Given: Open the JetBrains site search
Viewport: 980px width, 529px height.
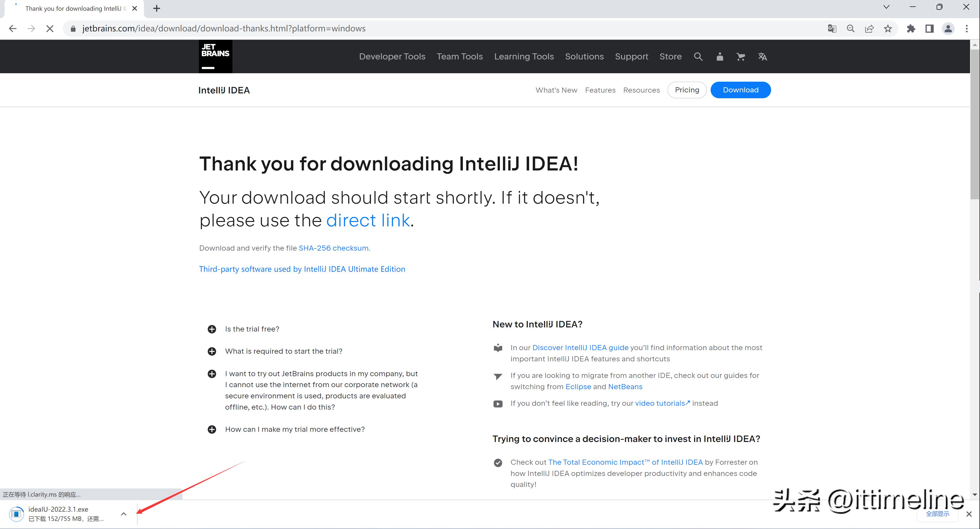Looking at the screenshot, I should pyautogui.click(x=698, y=57).
